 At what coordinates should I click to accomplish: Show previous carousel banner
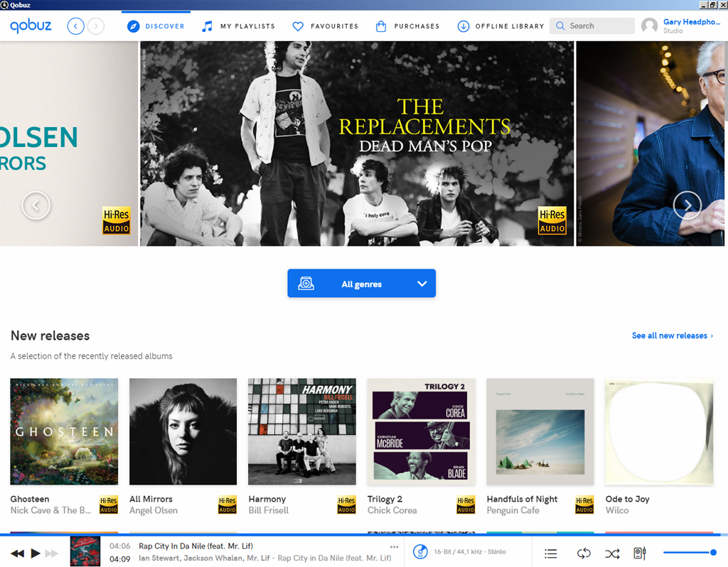click(x=36, y=205)
